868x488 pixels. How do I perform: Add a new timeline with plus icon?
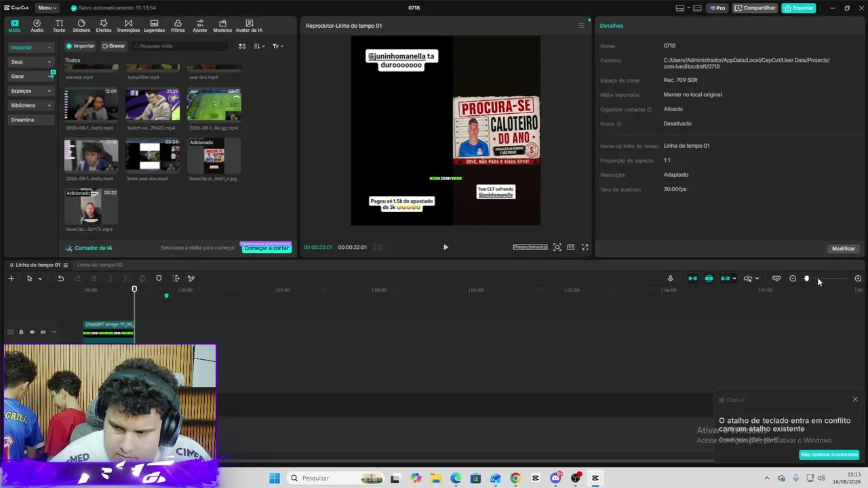coord(11,279)
